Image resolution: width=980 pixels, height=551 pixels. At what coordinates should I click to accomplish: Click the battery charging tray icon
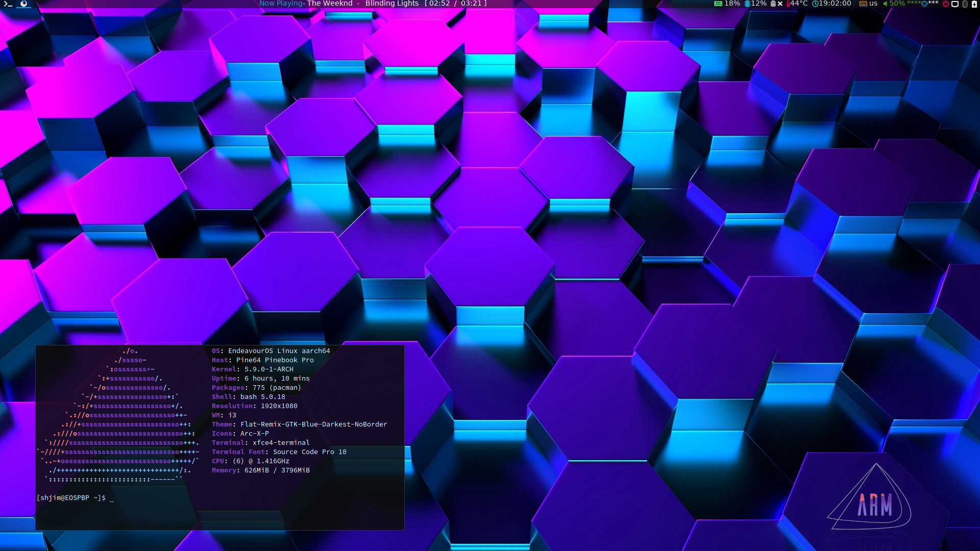coord(974,4)
